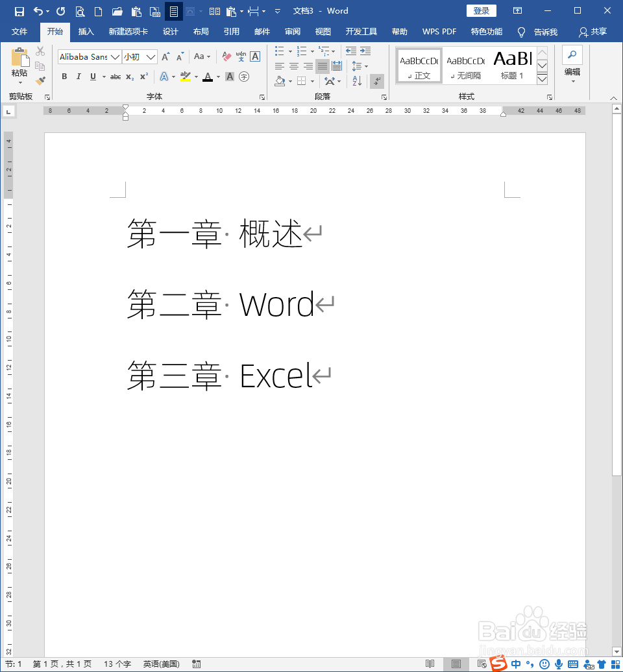Image resolution: width=623 pixels, height=672 pixels.
Task: Decrease paragraph indent
Action: (x=351, y=51)
